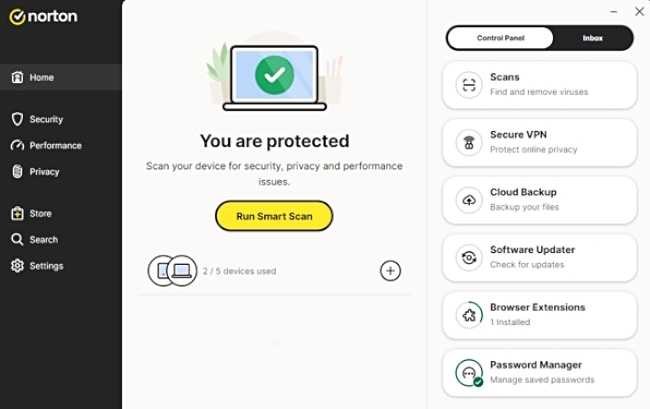Image resolution: width=650 pixels, height=409 pixels.
Task: Click the Scans icon in Control Panel
Action: (x=468, y=85)
